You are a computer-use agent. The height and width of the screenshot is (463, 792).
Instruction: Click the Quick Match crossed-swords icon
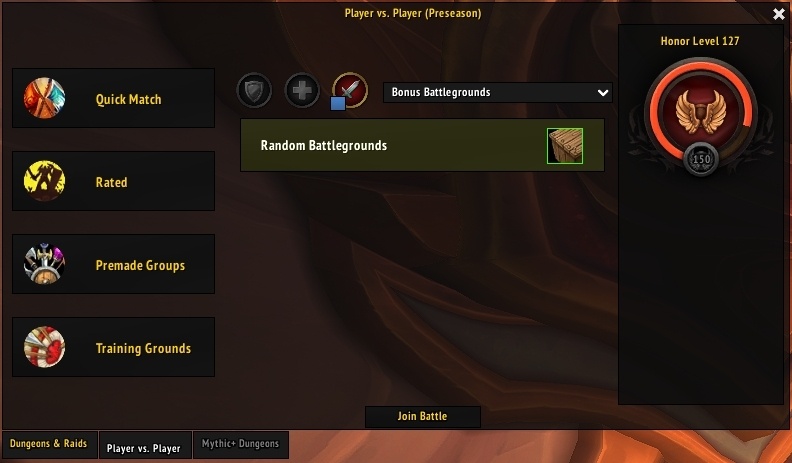(44, 98)
